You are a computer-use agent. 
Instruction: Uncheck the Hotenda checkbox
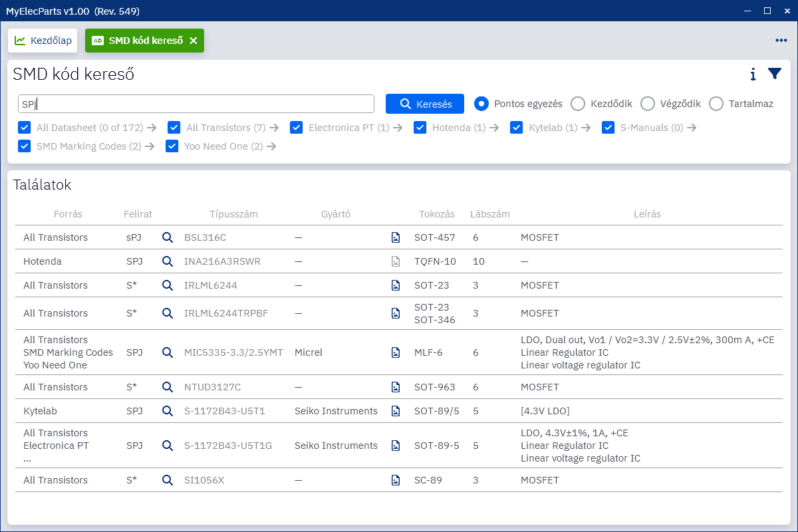[420, 128]
